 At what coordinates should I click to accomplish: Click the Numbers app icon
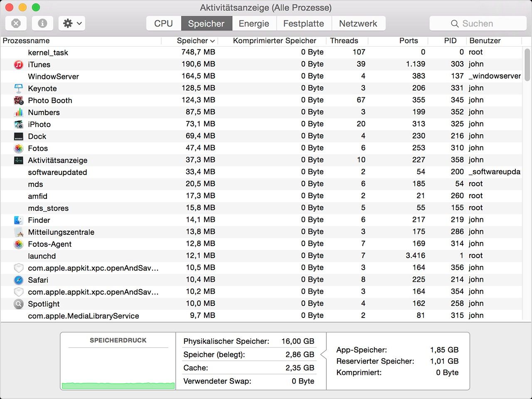(18, 112)
